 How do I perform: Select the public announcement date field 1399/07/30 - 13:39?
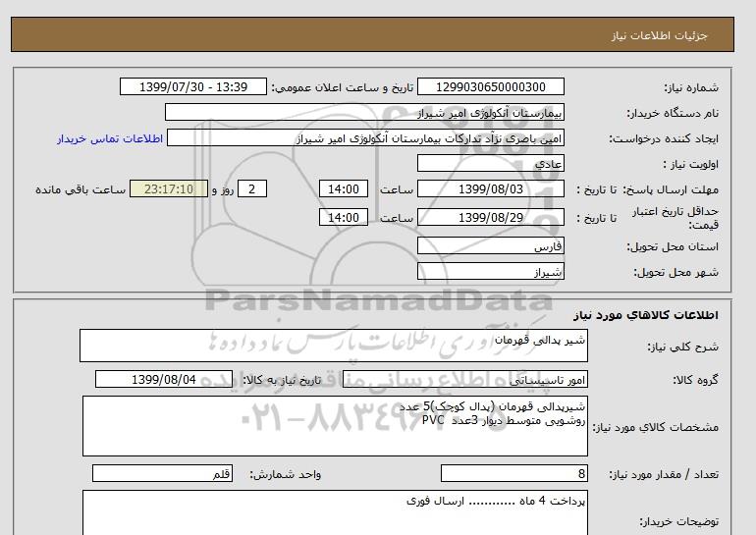pyautogui.click(x=192, y=87)
